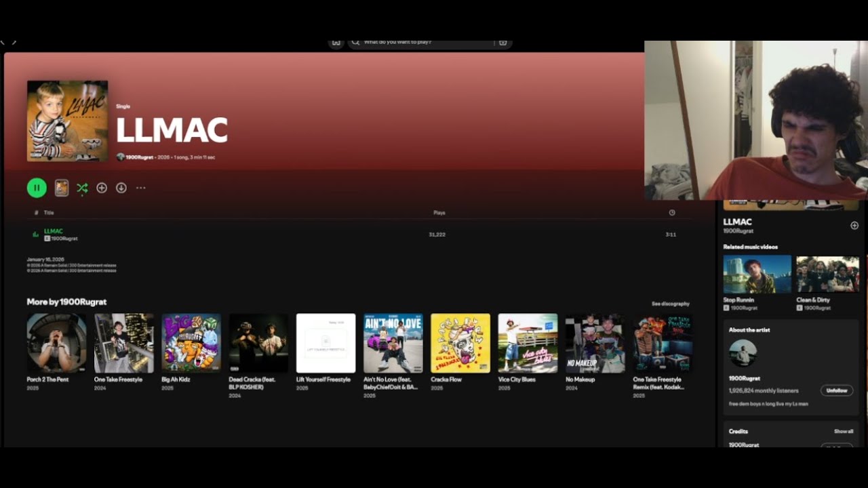Click the Spotify home icon
Image resolution: width=868 pixels, height=488 pixels.
pyautogui.click(x=336, y=42)
